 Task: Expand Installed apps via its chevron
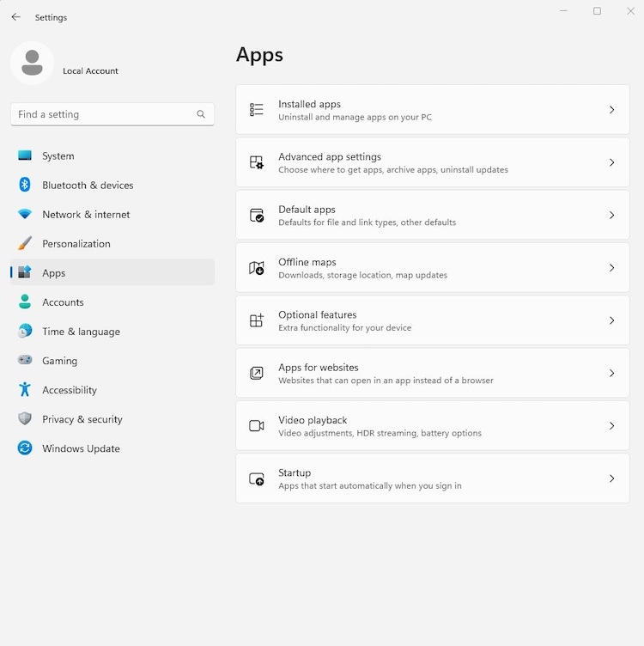[x=612, y=110]
